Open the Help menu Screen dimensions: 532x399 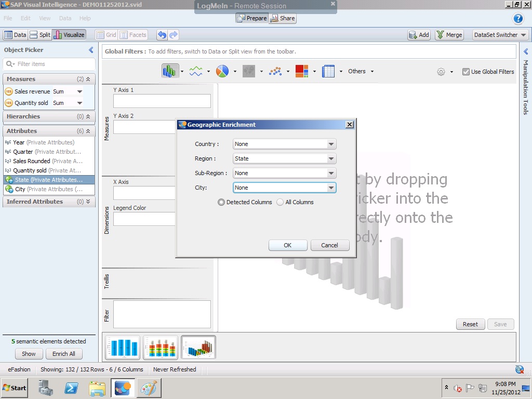[85, 18]
